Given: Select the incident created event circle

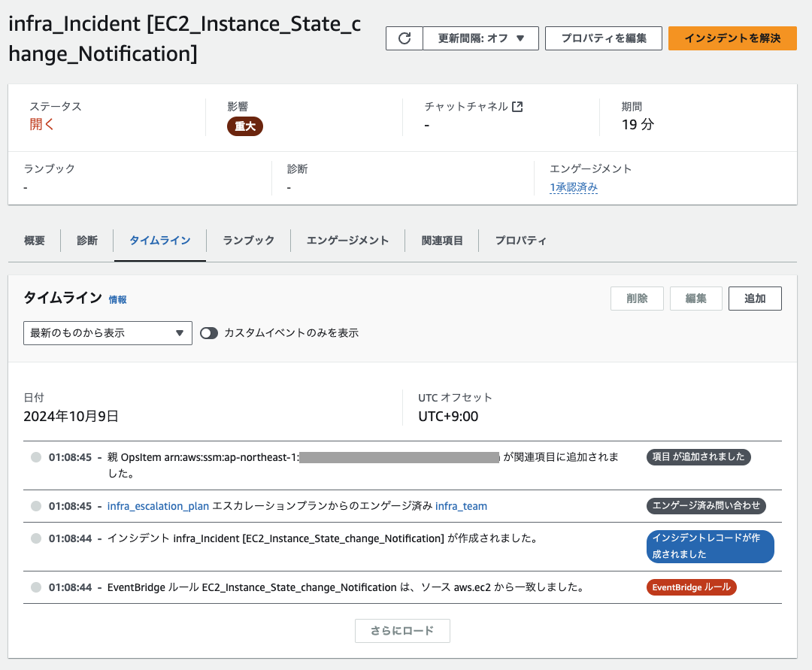Looking at the screenshot, I should [36, 538].
